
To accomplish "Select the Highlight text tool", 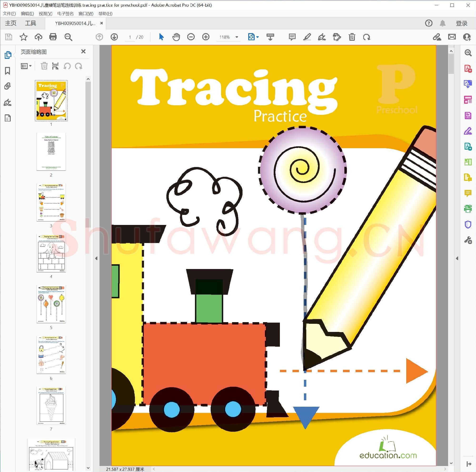I will (x=307, y=37).
